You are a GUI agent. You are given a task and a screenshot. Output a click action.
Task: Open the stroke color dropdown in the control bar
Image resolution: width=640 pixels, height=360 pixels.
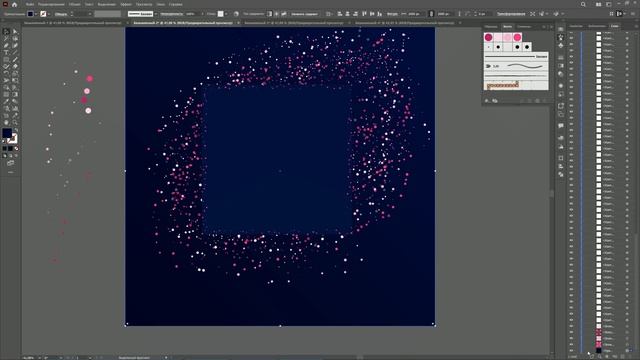[x=49, y=14]
